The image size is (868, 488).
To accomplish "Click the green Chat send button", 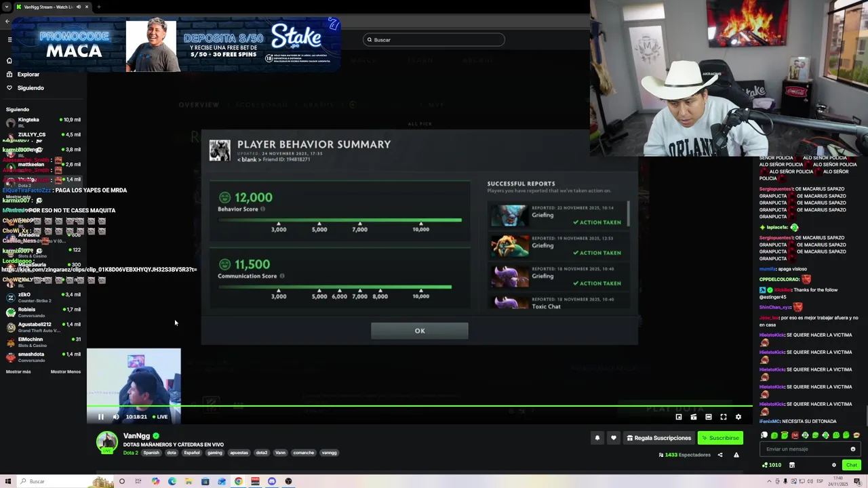I will pos(852,465).
